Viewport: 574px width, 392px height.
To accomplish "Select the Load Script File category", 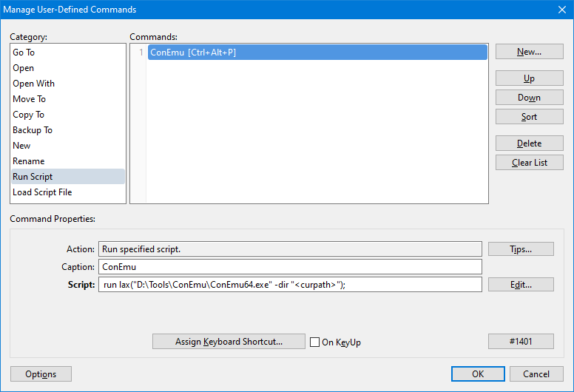I will 42,192.
